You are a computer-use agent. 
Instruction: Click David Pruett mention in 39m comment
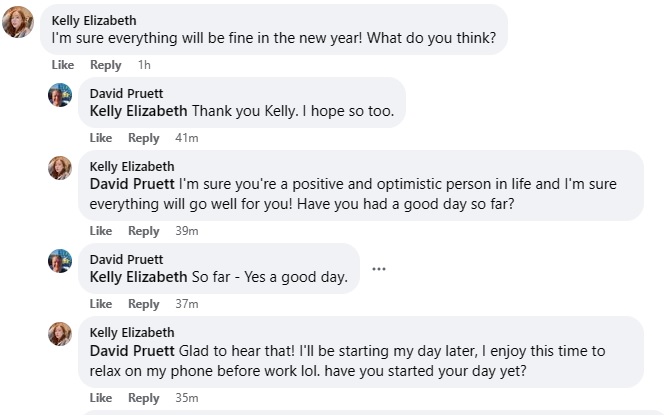(132, 184)
